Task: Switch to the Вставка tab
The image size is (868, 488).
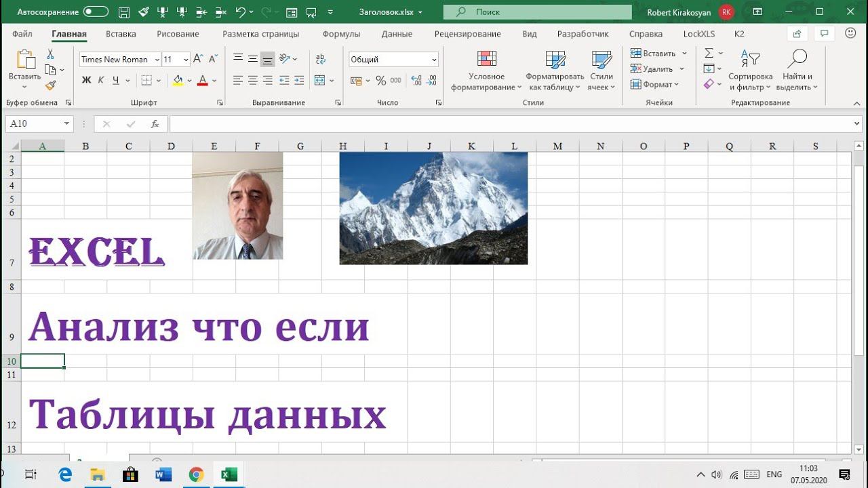Action: point(121,34)
